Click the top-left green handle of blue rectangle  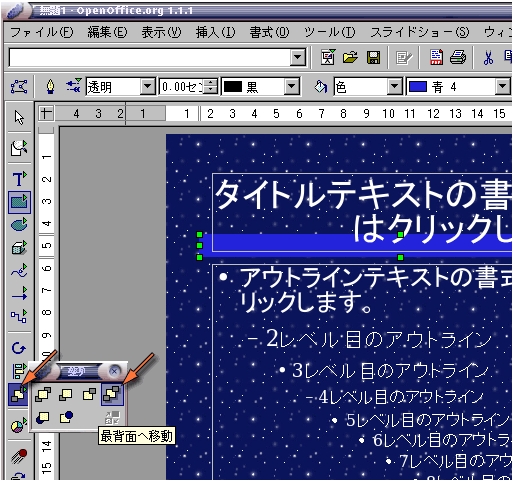click(199, 234)
